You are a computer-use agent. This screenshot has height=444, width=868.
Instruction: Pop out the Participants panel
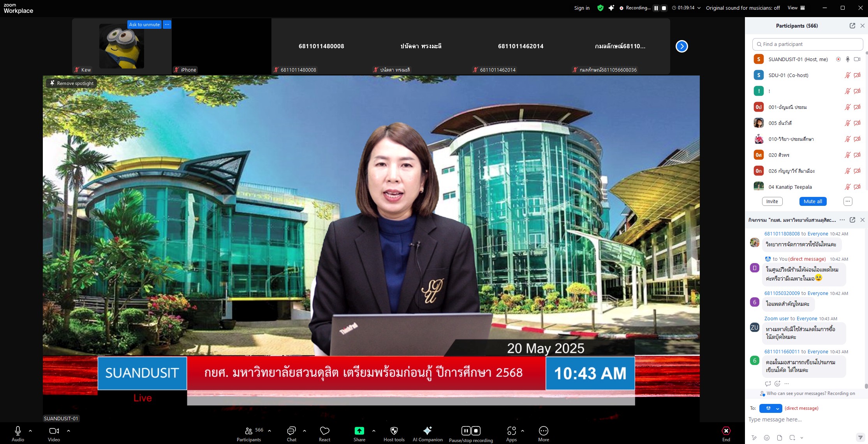852,26
